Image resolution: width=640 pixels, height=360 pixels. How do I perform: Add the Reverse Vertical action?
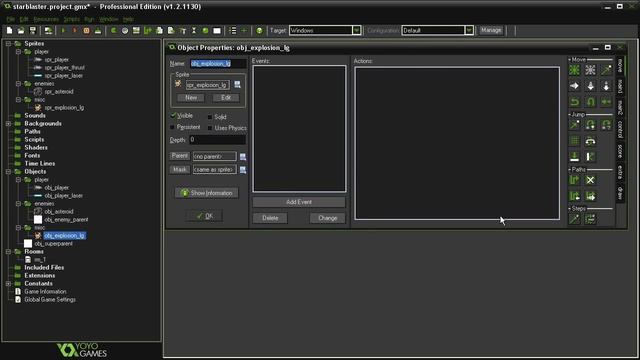coord(590,102)
